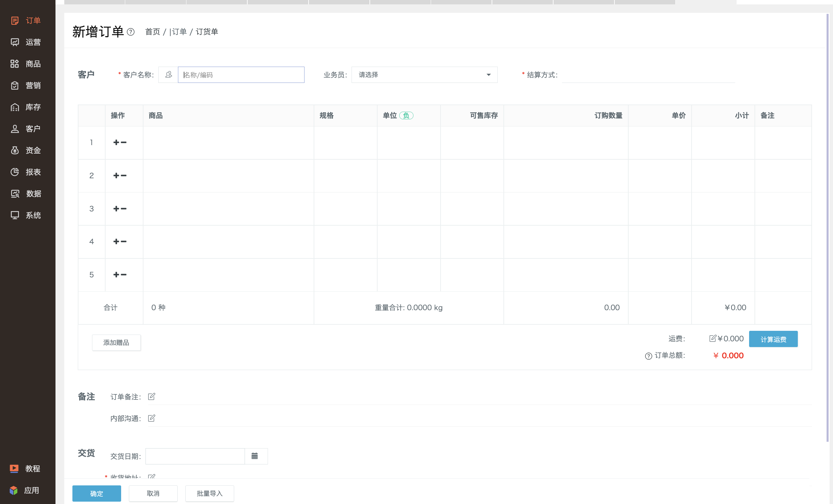The image size is (833, 504).
Task: Edit freight amount pencil icon
Action: 713,339
